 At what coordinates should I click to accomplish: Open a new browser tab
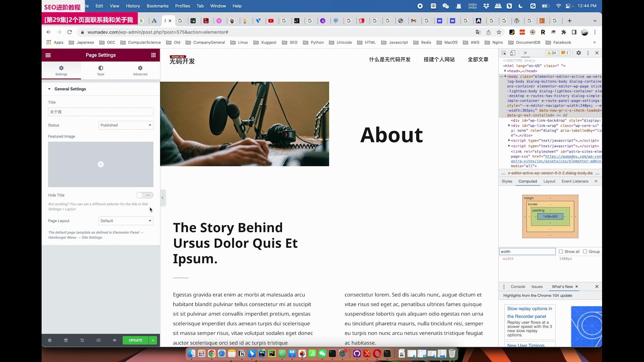click(x=569, y=21)
